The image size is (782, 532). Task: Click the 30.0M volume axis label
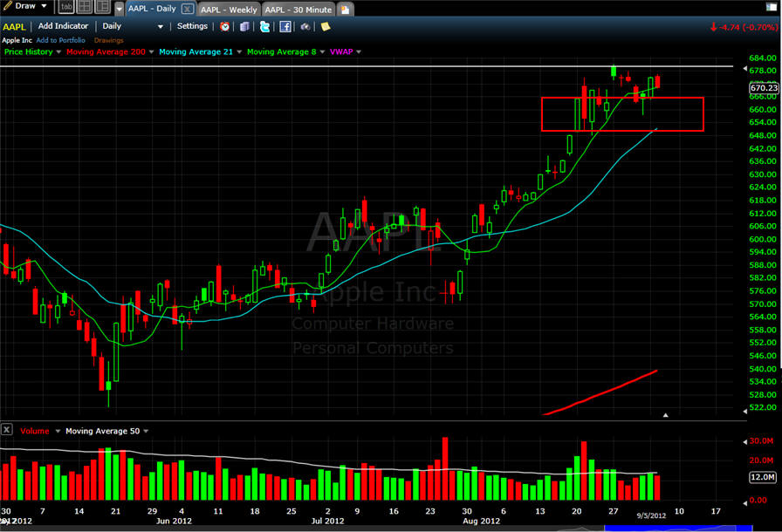pos(761,440)
